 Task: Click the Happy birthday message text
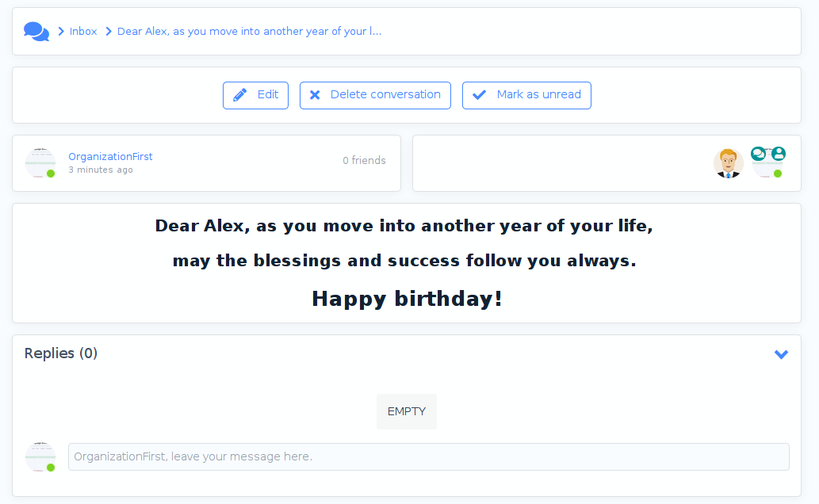tap(407, 299)
